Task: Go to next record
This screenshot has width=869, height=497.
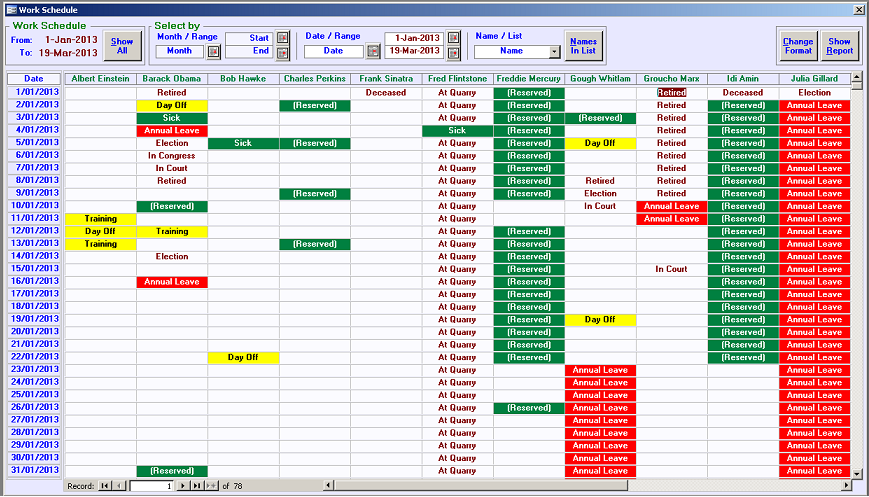Action: [x=182, y=486]
